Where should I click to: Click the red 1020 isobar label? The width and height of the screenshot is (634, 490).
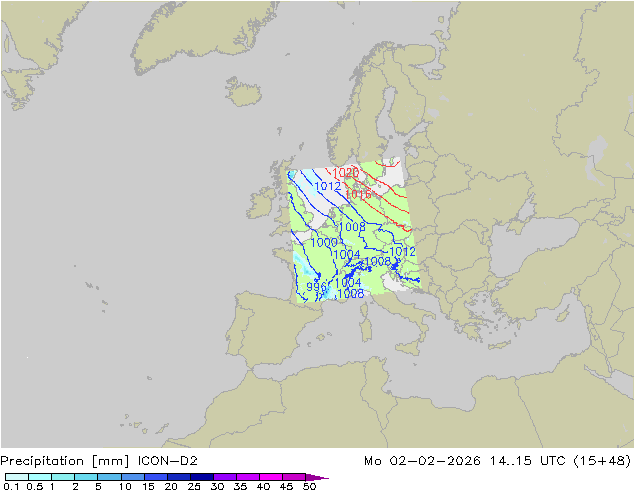(345, 173)
